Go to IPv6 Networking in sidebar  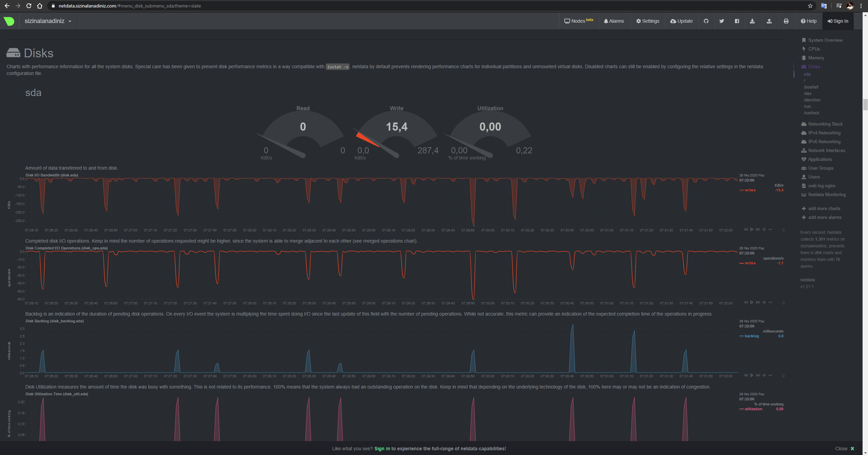click(824, 141)
